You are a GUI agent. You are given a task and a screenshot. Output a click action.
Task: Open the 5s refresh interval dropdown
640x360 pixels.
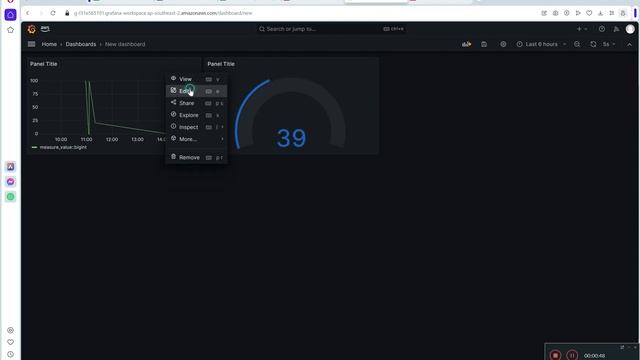(609, 44)
